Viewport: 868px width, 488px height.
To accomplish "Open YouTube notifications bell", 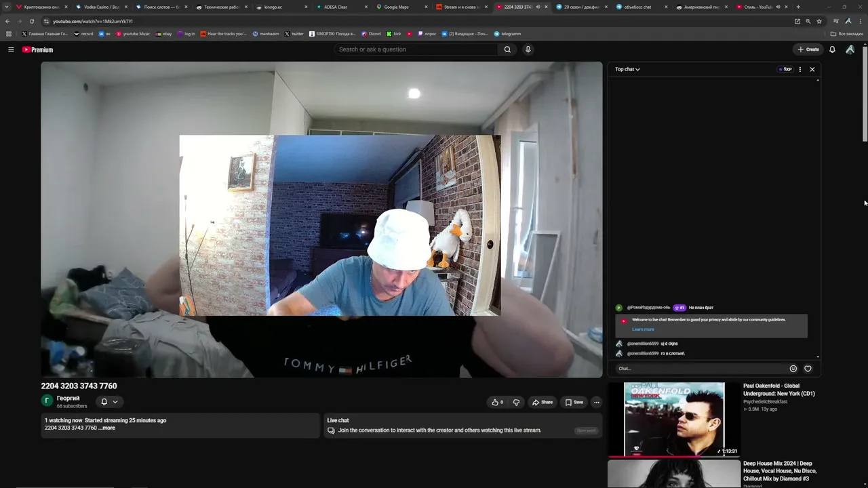I will pyautogui.click(x=832, y=49).
